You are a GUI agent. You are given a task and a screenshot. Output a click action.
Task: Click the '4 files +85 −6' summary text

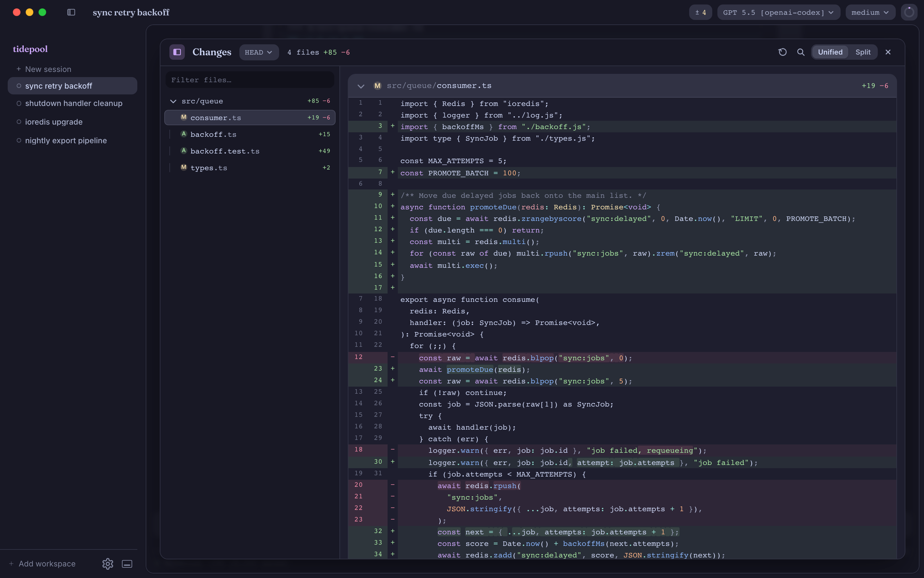click(319, 52)
